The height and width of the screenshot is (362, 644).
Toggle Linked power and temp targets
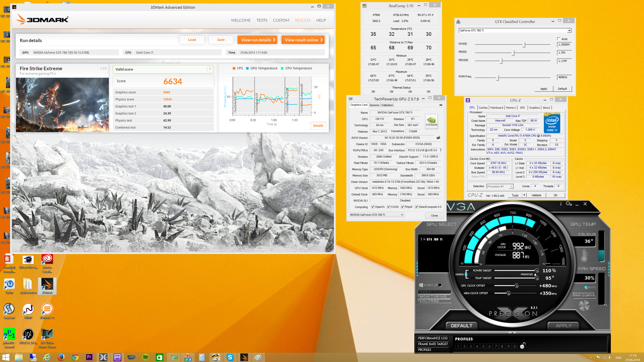click(466, 274)
